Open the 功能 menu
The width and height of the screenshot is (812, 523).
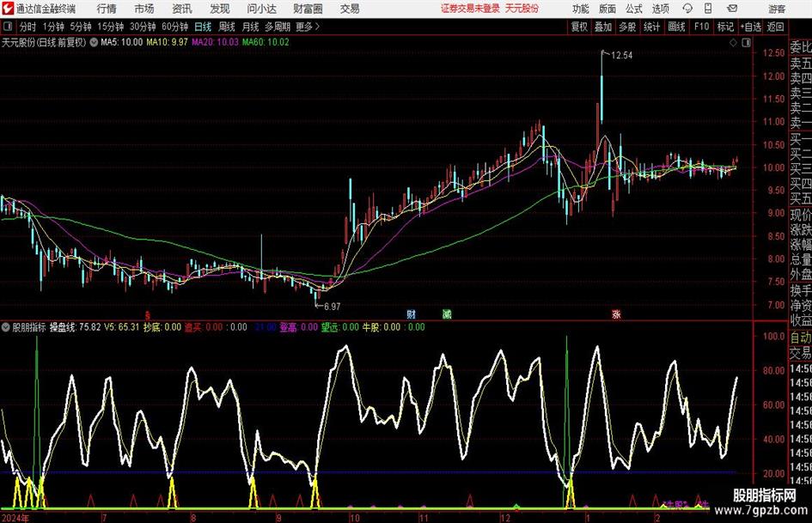click(581, 9)
